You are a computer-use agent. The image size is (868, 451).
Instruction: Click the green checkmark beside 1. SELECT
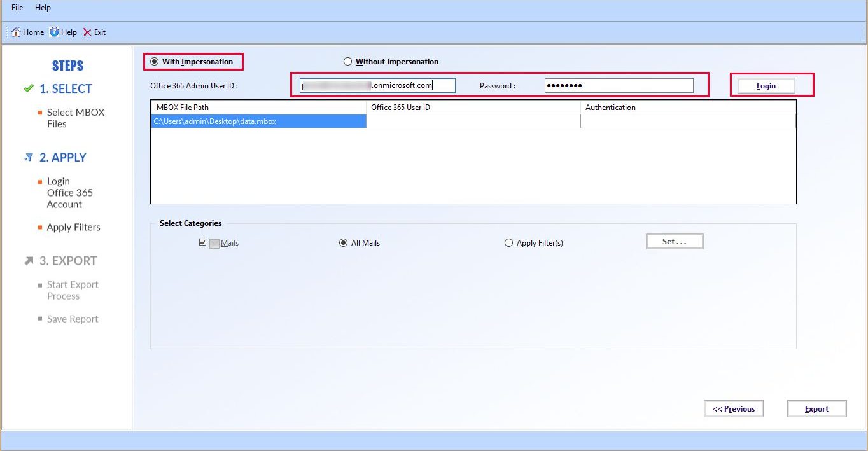coord(29,88)
